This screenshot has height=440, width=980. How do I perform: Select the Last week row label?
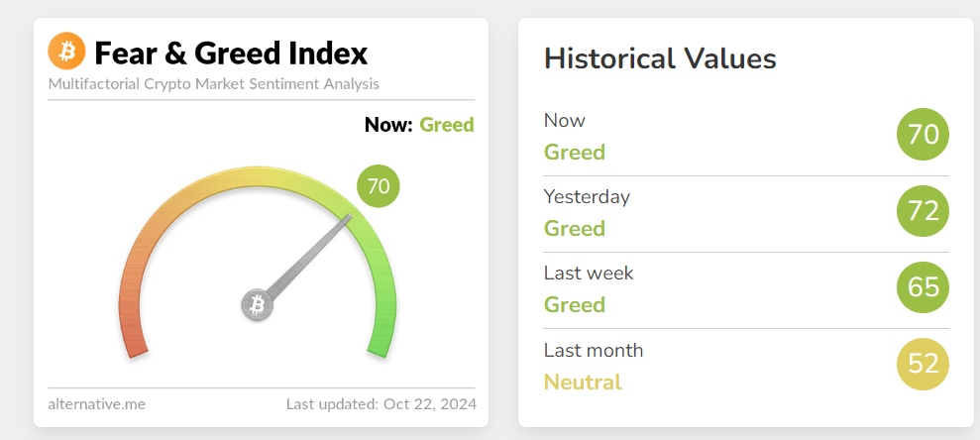pos(589,273)
